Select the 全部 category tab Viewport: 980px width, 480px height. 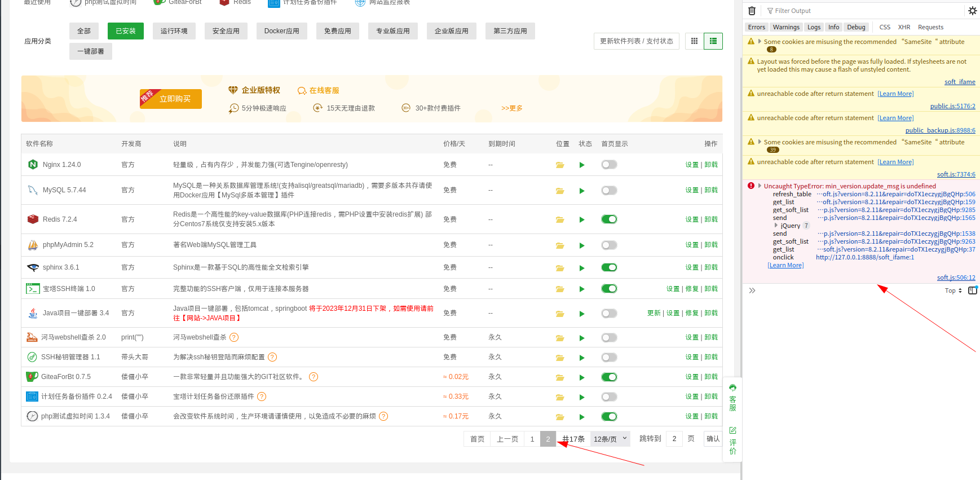(x=84, y=31)
